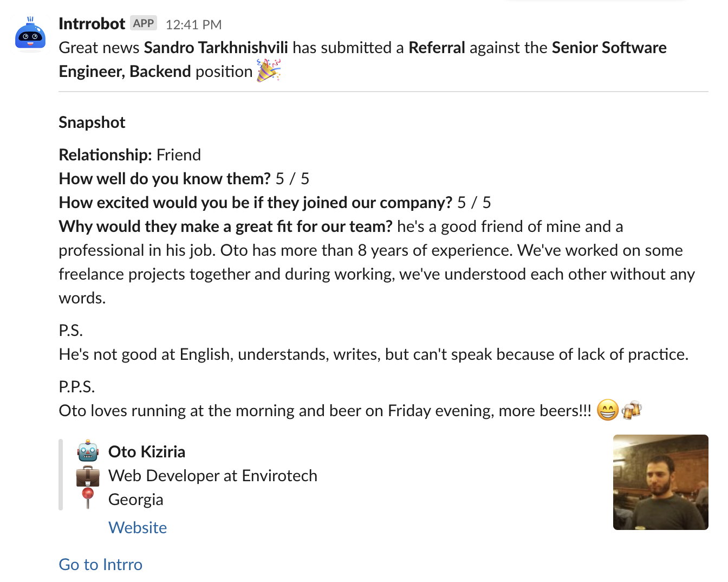Screen dimensions: 728x582
Task: Click the party popper emoji
Action: point(268,71)
